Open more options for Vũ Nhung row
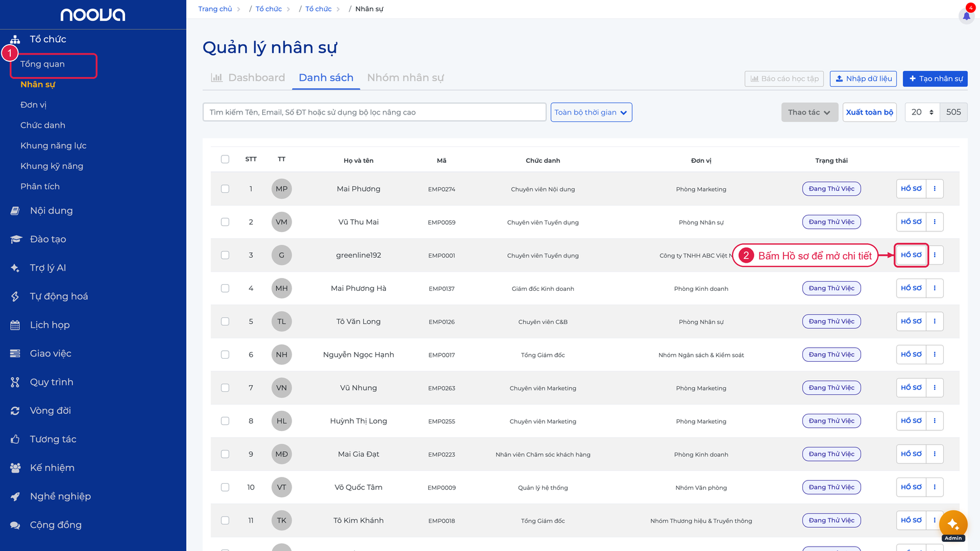 point(935,388)
